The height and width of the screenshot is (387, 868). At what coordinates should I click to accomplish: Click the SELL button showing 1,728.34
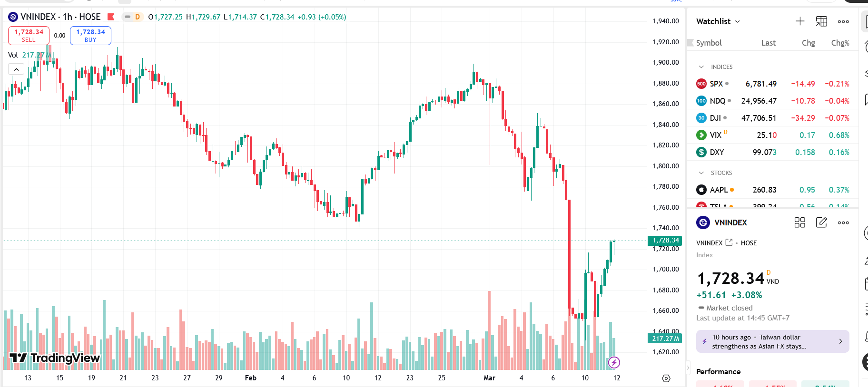click(29, 35)
